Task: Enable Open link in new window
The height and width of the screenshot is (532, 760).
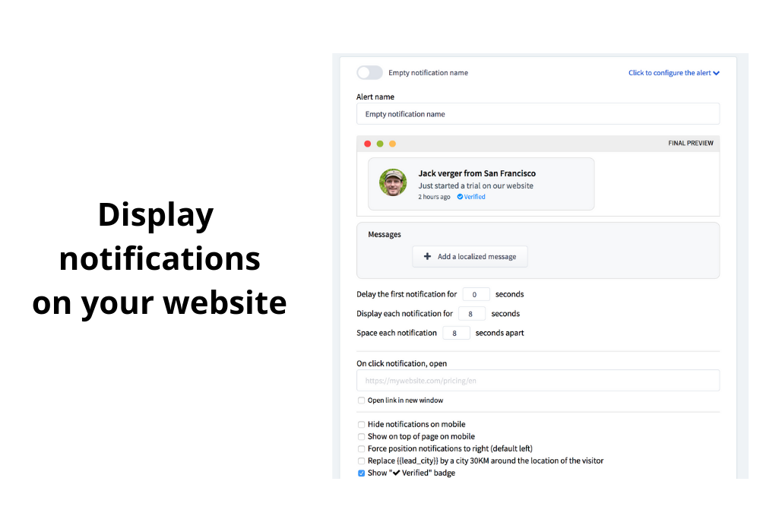Action: 362,401
